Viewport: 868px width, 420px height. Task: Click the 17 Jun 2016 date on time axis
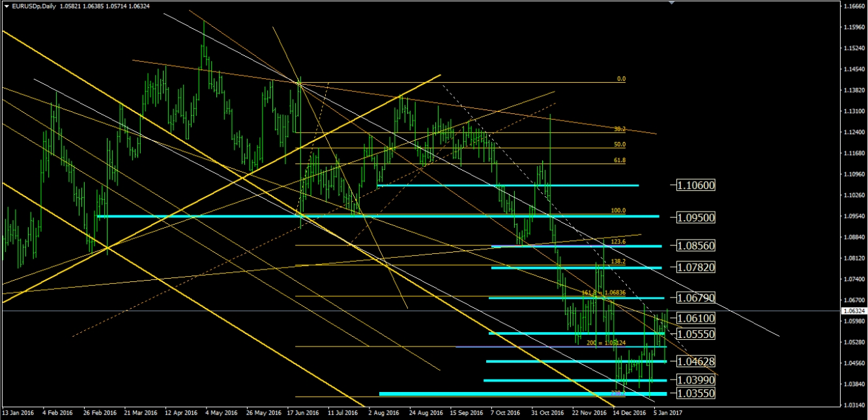click(x=302, y=412)
